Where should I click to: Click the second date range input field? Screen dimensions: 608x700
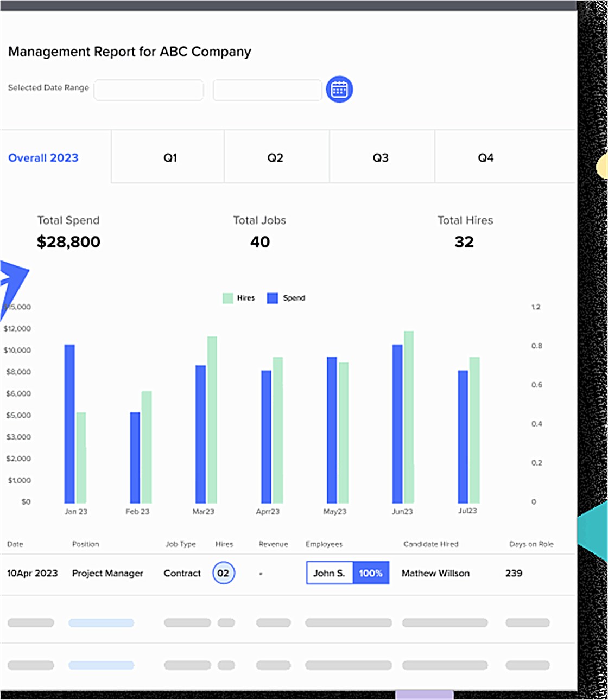(x=268, y=90)
